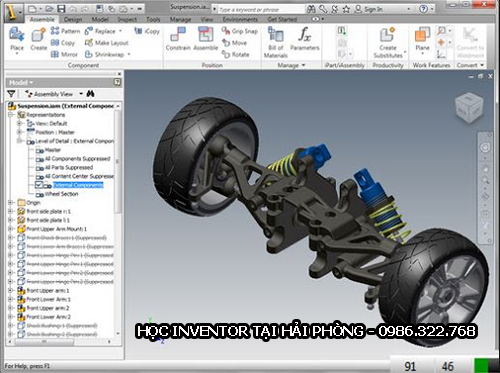Click the Replace tool
500x373 pixels.
click(100, 31)
